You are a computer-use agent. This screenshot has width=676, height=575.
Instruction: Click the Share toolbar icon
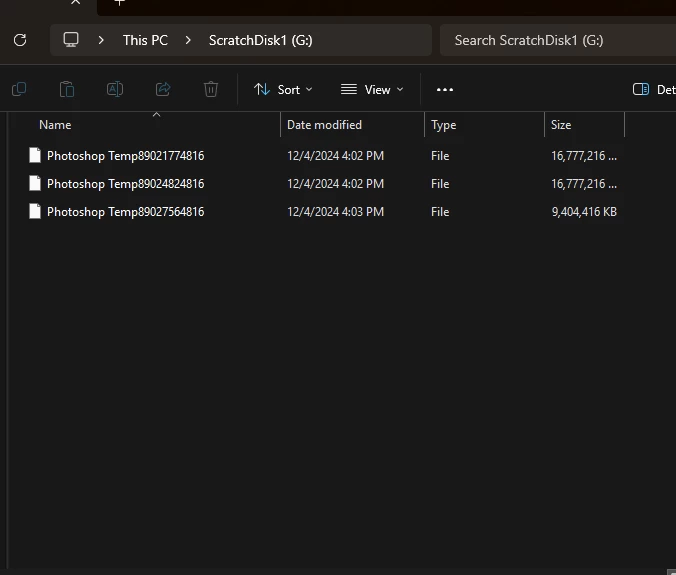(163, 89)
